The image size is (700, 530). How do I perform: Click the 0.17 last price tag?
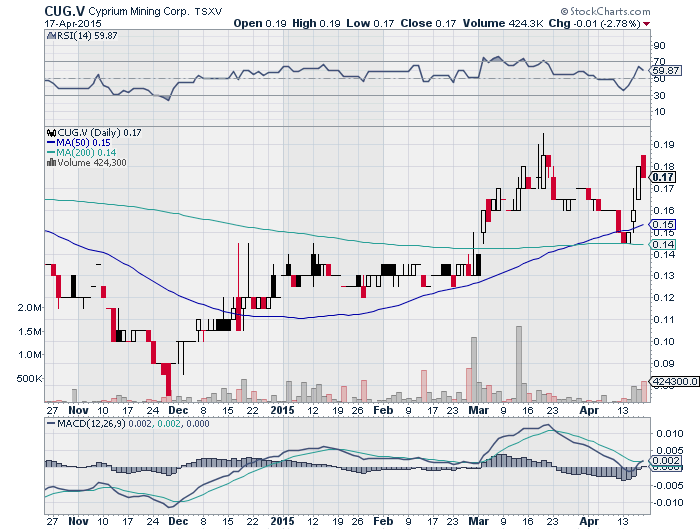click(663, 178)
